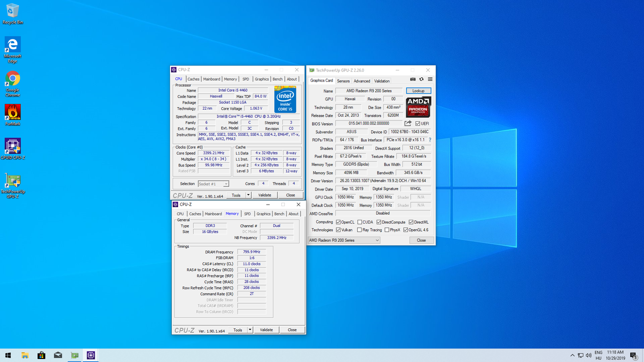Toggle the UEFI checkbox in GPU-Z
Viewport: 644px width, 362px height.
[x=418, y=123]
